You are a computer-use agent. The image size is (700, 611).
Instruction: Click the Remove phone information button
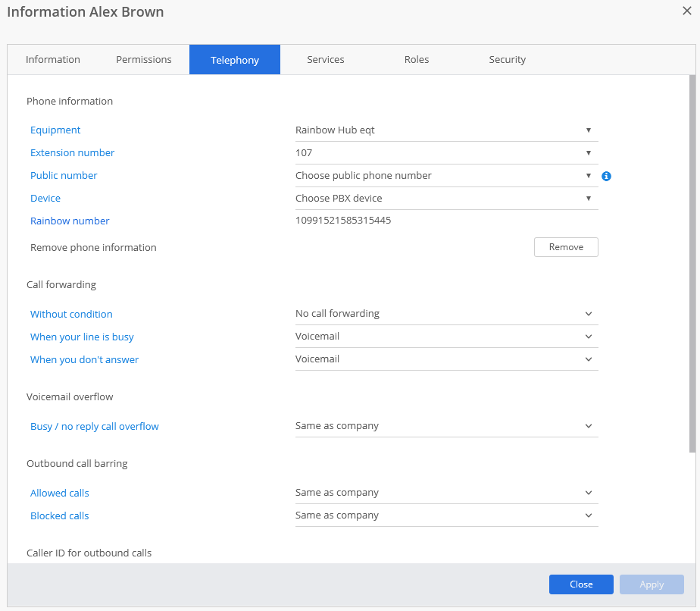tap(566, 247)
